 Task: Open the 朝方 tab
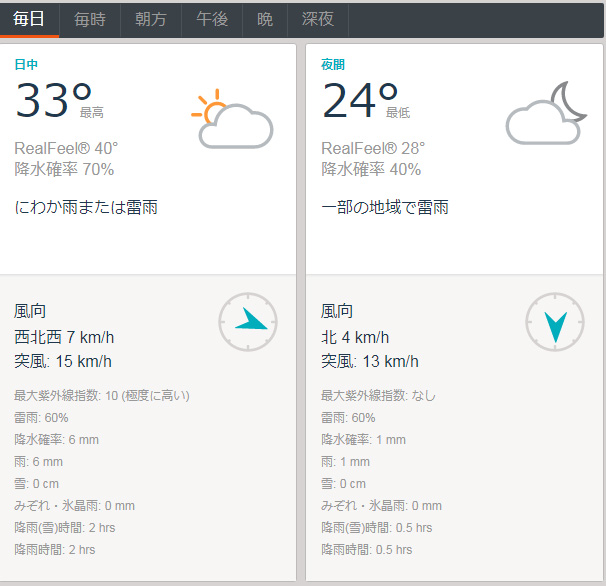(151, 20)
